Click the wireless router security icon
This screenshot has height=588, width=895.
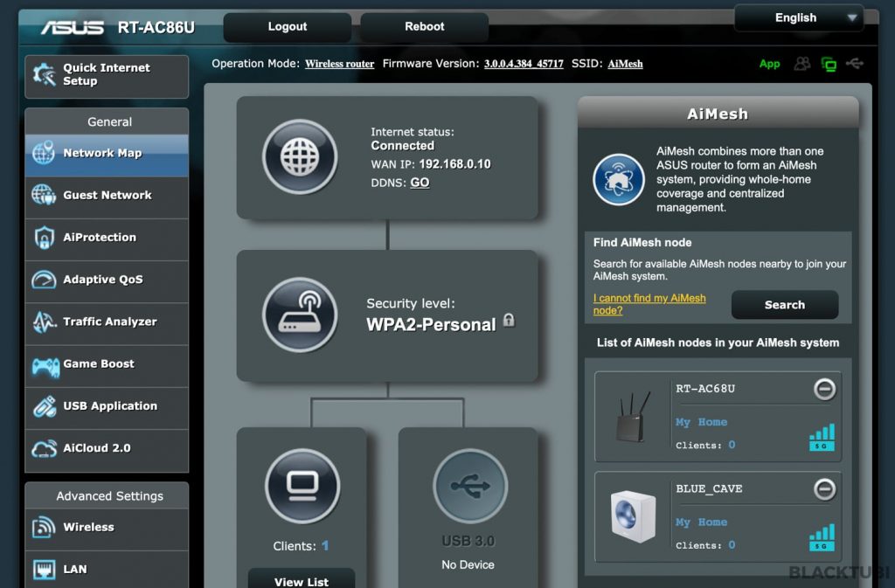(300, 315)
